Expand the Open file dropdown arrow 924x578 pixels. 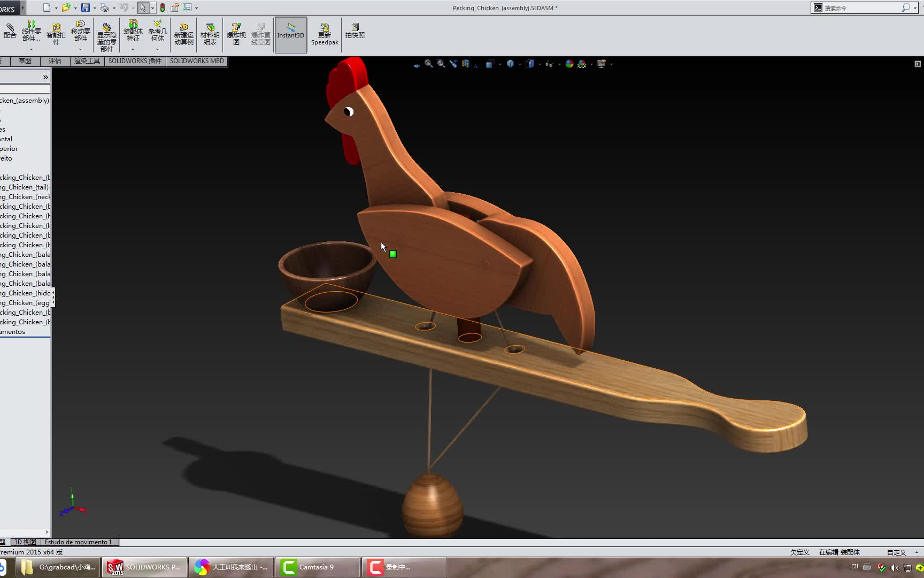pyautogui.click(x=75, y=8)
